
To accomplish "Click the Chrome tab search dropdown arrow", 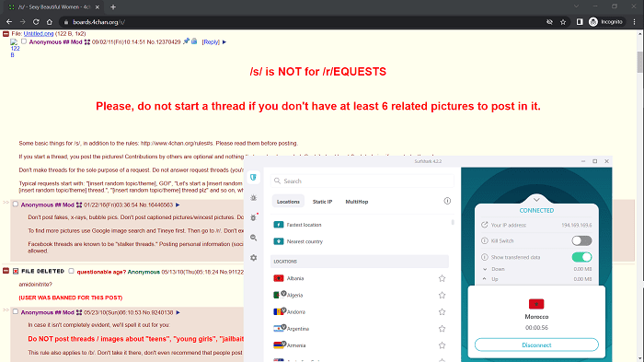I will [x=576, y=6].
